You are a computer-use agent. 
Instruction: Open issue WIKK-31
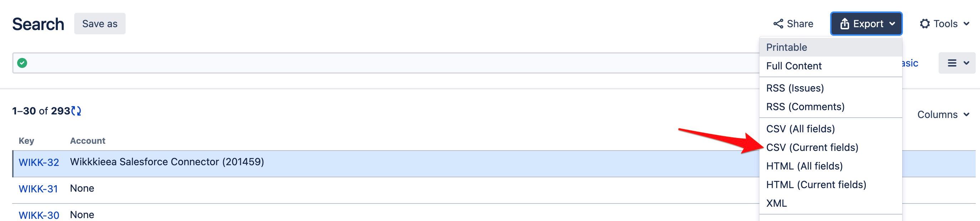tap(38, 188)
